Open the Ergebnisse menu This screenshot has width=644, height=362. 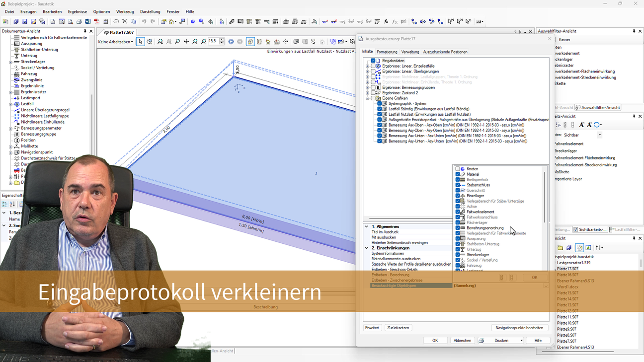(x=77, y=11)
